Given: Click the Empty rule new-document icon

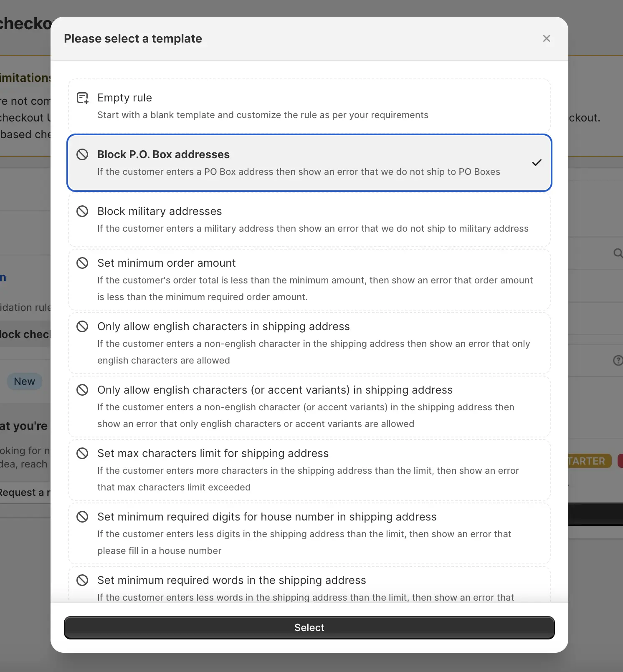Looking at the screenshot, I should [x=82, y=98].
